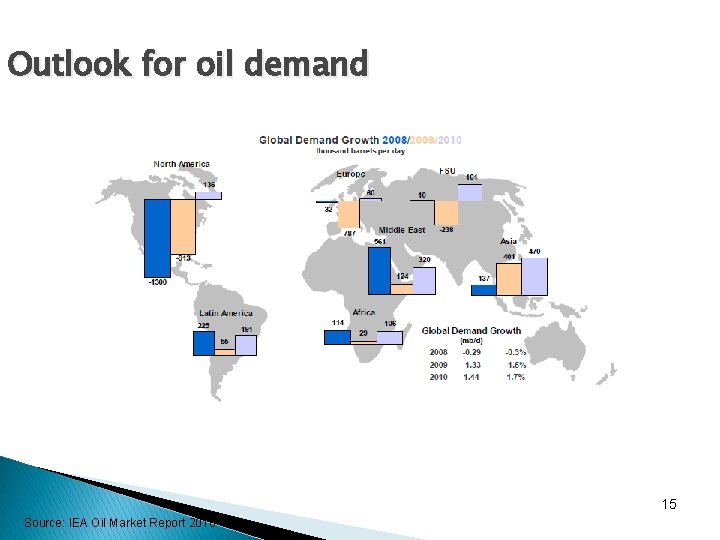This screenshot has width=720, height=540.
Task: Click the "Asia" region label
Action: [508, 241]
